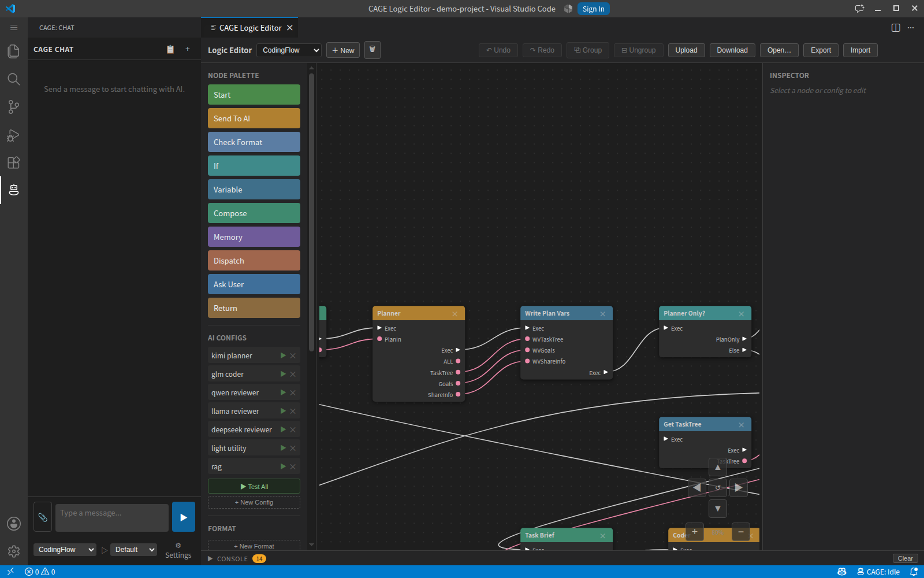This screenshot has width=924, height=578.
Task: Clear the console with Clear button
Action: [x=906, y=558]
